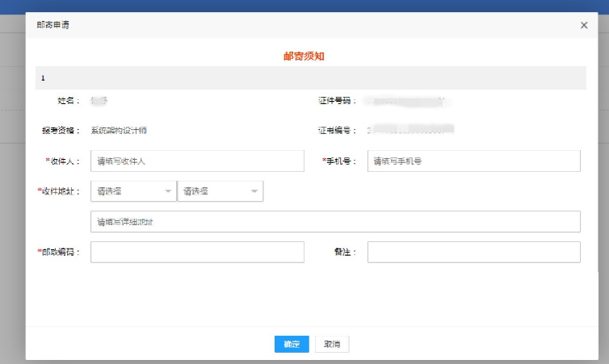
Task: Click the 请填写详细地址 field
Action: tap(335, 221)
